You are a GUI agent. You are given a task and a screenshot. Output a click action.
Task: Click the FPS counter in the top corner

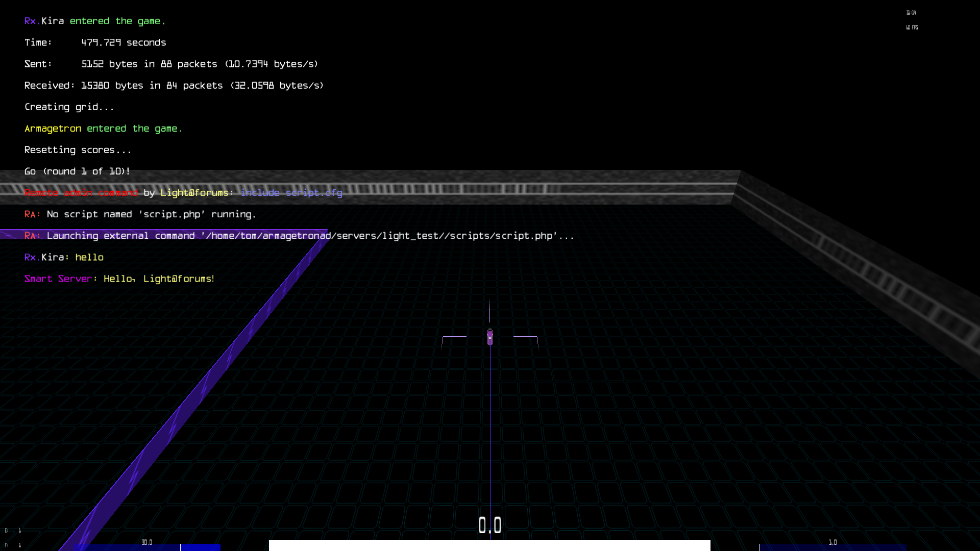click(x=912, y=28)
